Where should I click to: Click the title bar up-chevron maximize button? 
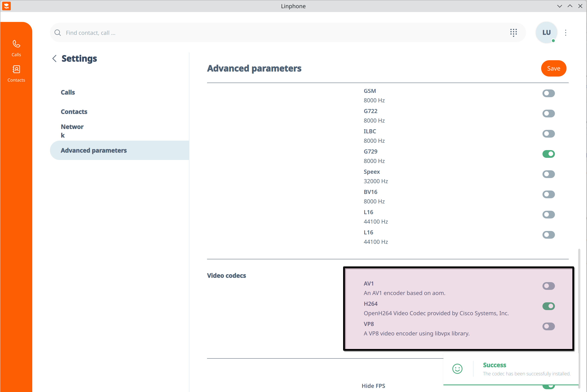tap(570, 6)
